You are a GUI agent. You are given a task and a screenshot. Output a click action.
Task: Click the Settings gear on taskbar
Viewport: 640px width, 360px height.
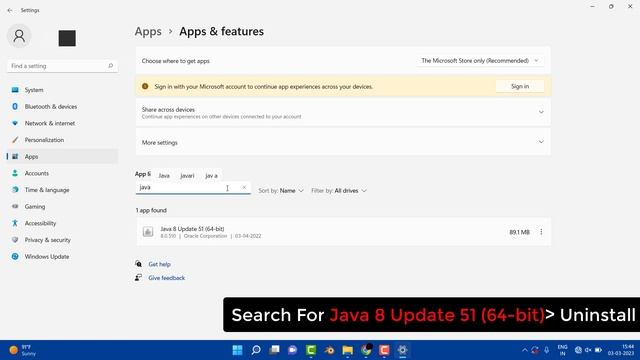click(x=402, y=350)
